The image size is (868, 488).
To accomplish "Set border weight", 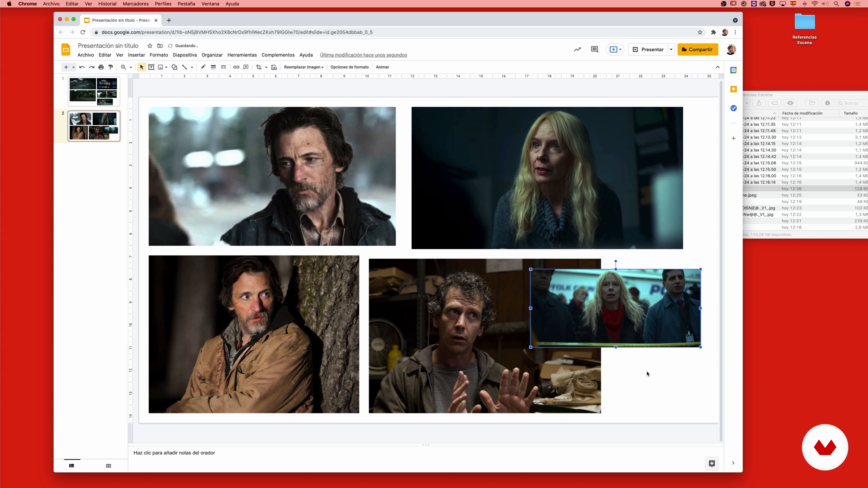I will pos(213,67).
